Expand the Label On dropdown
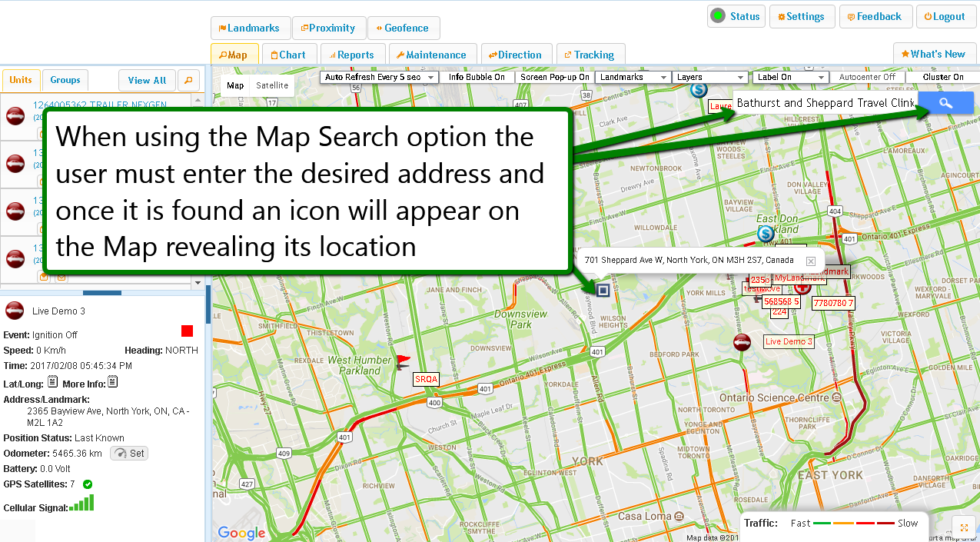 click(x=790, y=77)
